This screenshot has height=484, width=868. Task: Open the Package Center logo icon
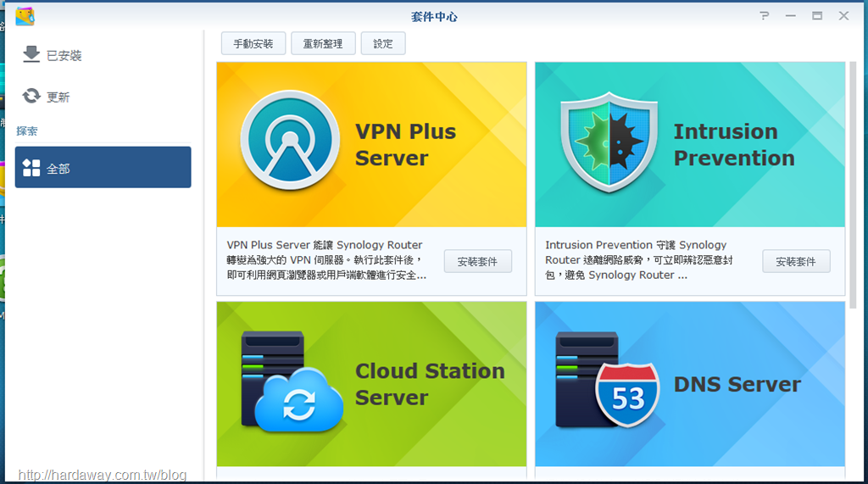(25, 17)
